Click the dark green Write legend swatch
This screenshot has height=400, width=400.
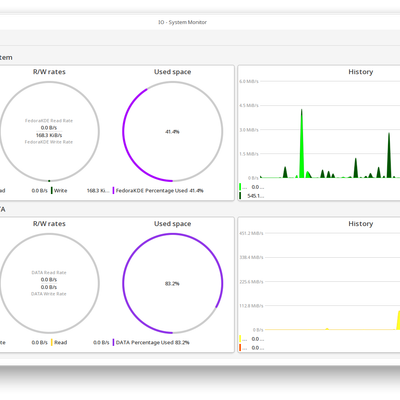[52, 191]
